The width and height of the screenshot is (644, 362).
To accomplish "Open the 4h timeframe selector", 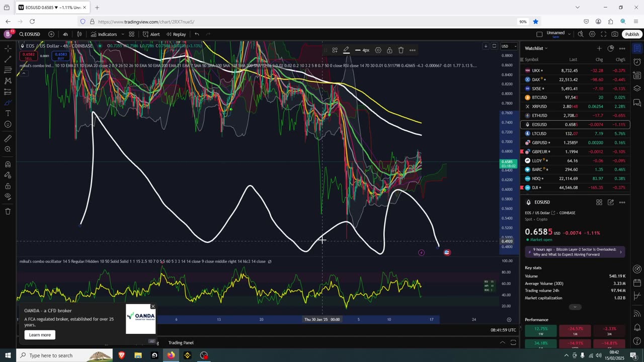I will (65, 34).
